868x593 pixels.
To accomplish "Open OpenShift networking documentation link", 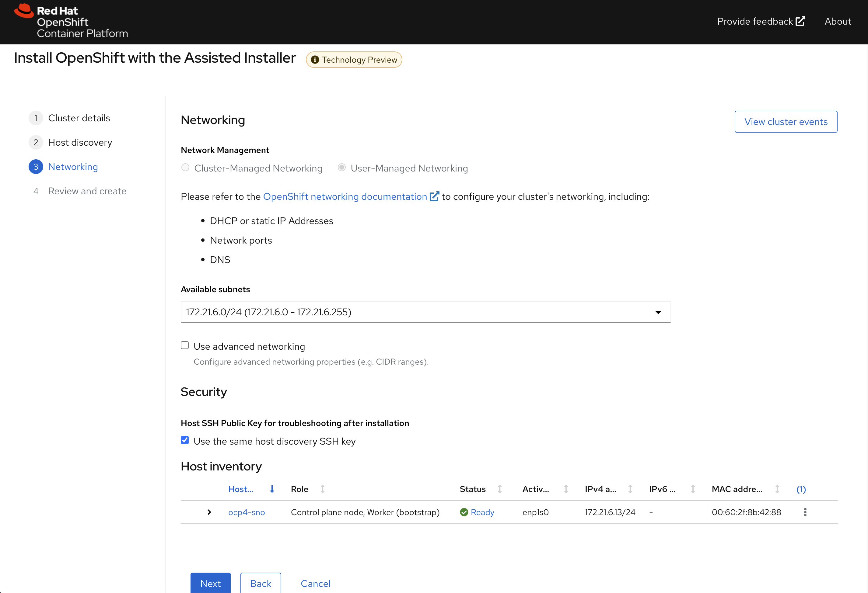I will pyautogui.click(x=345, y=197).
